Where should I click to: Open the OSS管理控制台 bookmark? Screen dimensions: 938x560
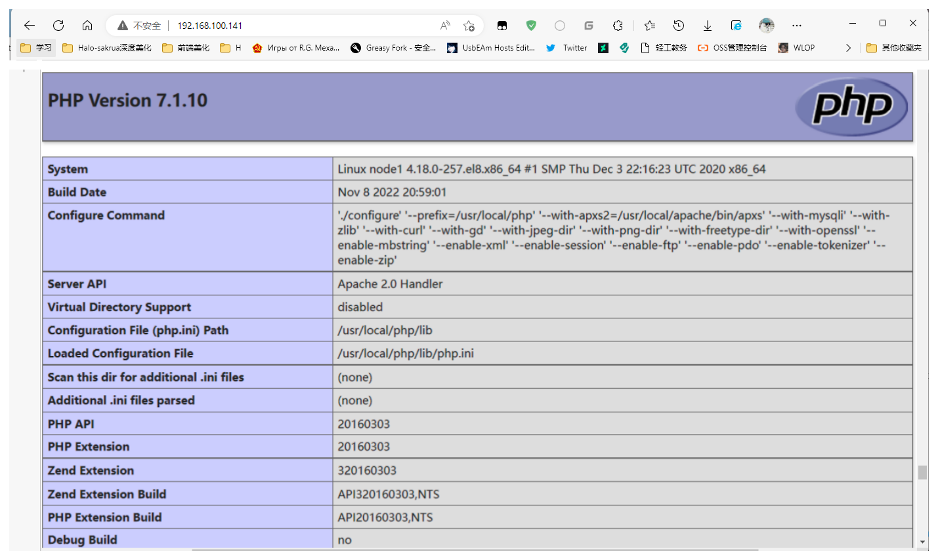733,47
